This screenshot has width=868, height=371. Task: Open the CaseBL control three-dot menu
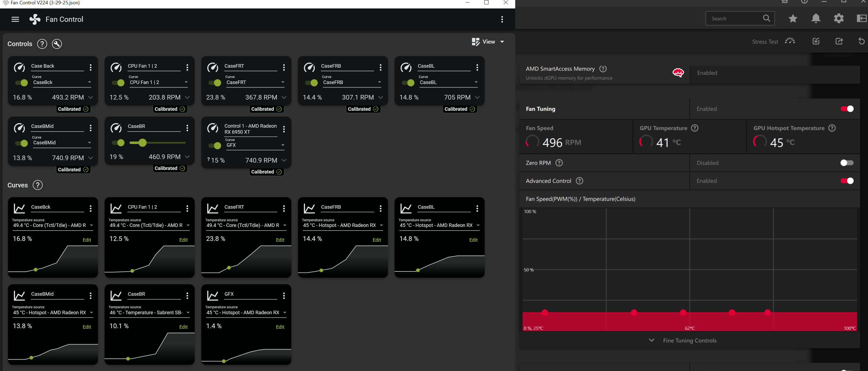pyautogui.click(x=477, y=67)
